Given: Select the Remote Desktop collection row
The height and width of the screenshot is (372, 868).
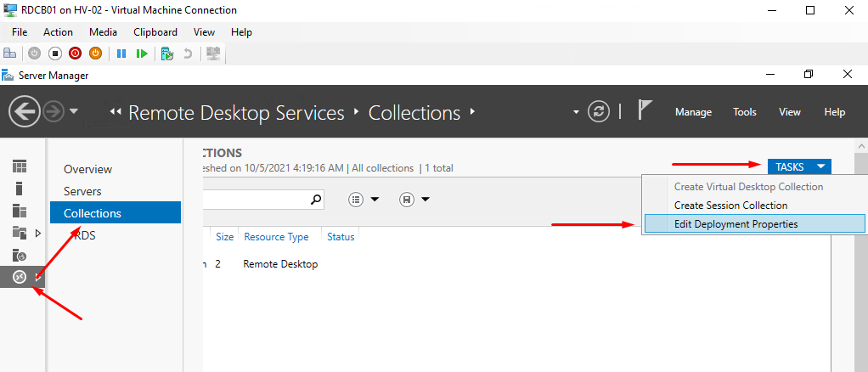Looking at the screenshot, I should click(515, 265).
